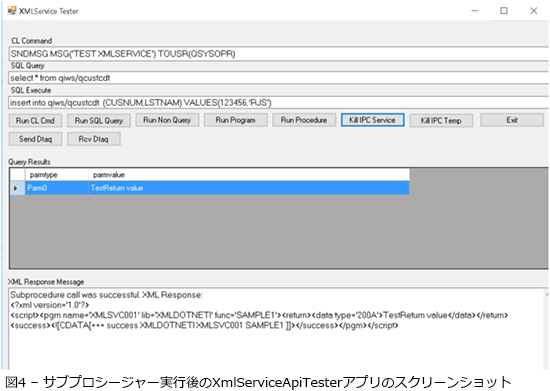Viewport: 550px width, 391px height.
Task: Click the Rcv Dtaq button
Action: click(x=94, y=139)
